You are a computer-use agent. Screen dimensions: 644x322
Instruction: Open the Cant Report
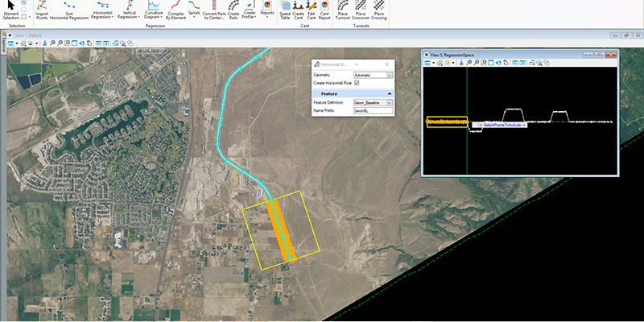click(x=324, y=10)
